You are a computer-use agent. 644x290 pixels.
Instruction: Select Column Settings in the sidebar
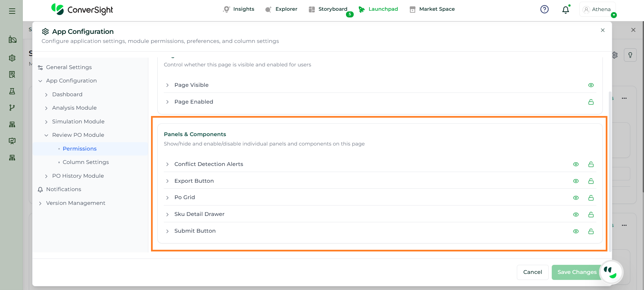[x=86, y=162]
